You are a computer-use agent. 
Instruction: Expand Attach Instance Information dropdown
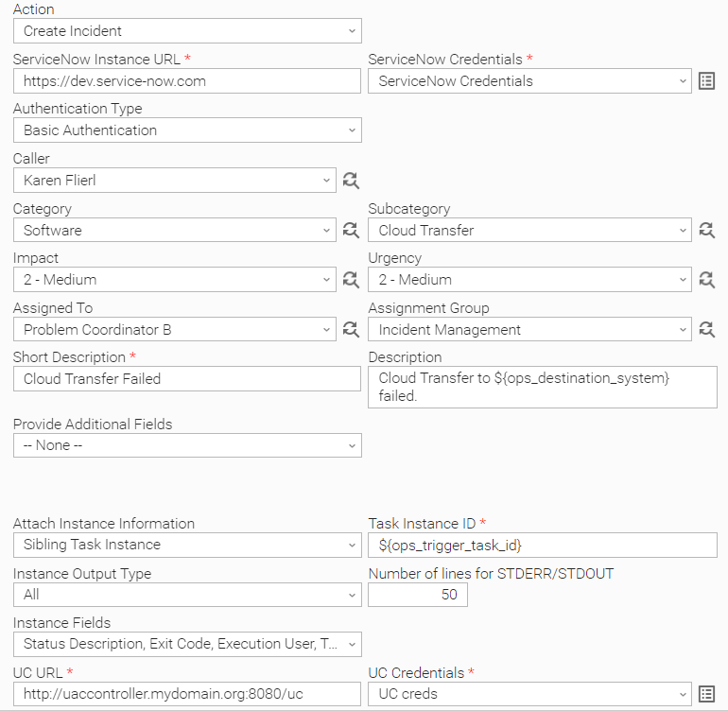click(x=187, y=545)
